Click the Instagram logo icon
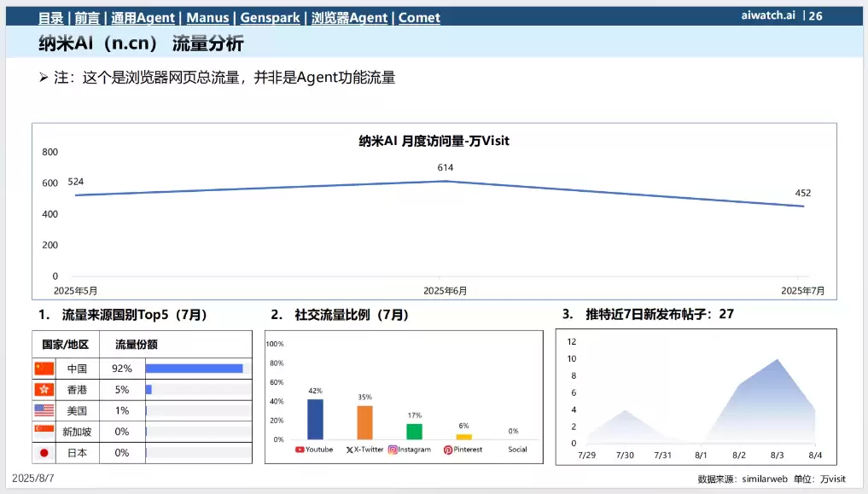Image resolution: width=868 pixels, height=494 pixels. click(x=393, y=450)
